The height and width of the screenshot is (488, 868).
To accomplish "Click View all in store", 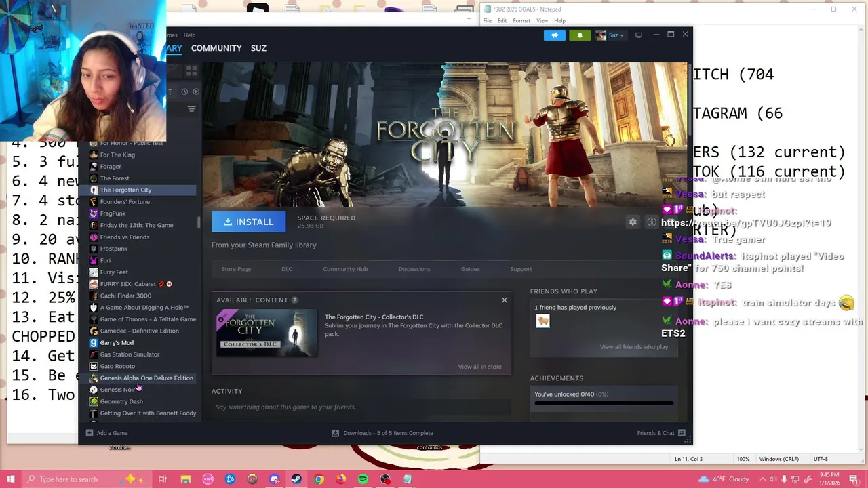I will tap(479, 367).
